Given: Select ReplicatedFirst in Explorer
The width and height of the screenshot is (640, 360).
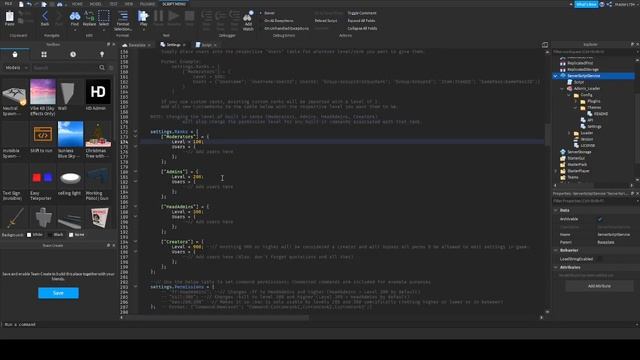Looking at the screenshot, I should click(x=580, y=63).
